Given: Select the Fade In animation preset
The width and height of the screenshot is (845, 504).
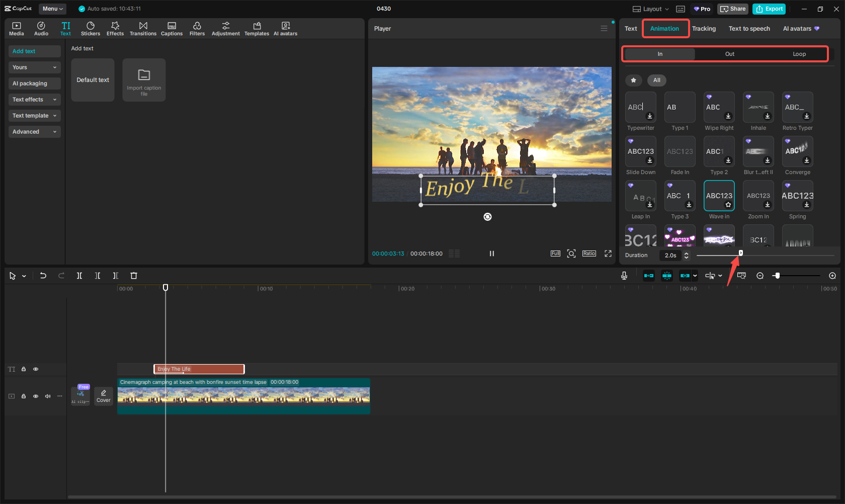Looking at the screenshot, I should [x=680, y=152].
